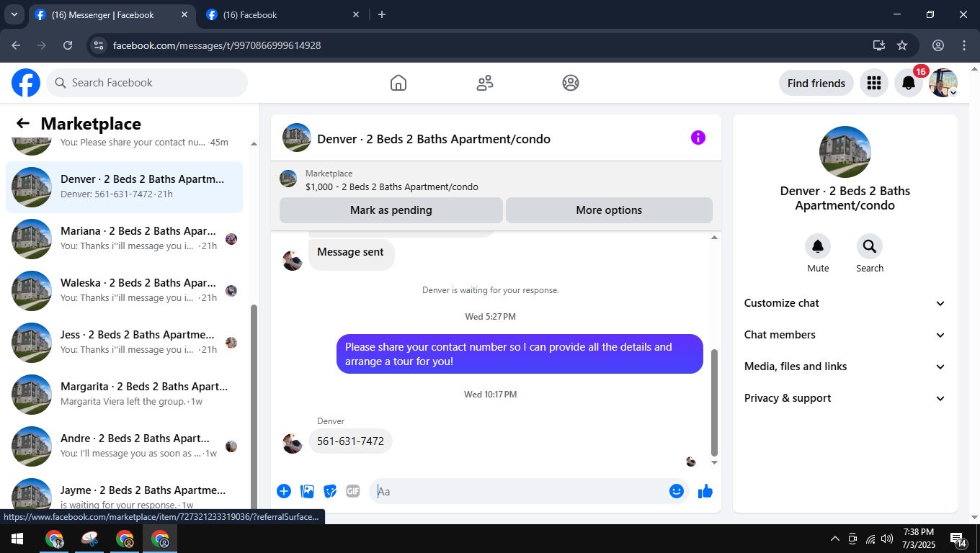
Task: Click Mark as pending button
Action: click(391, 210)
